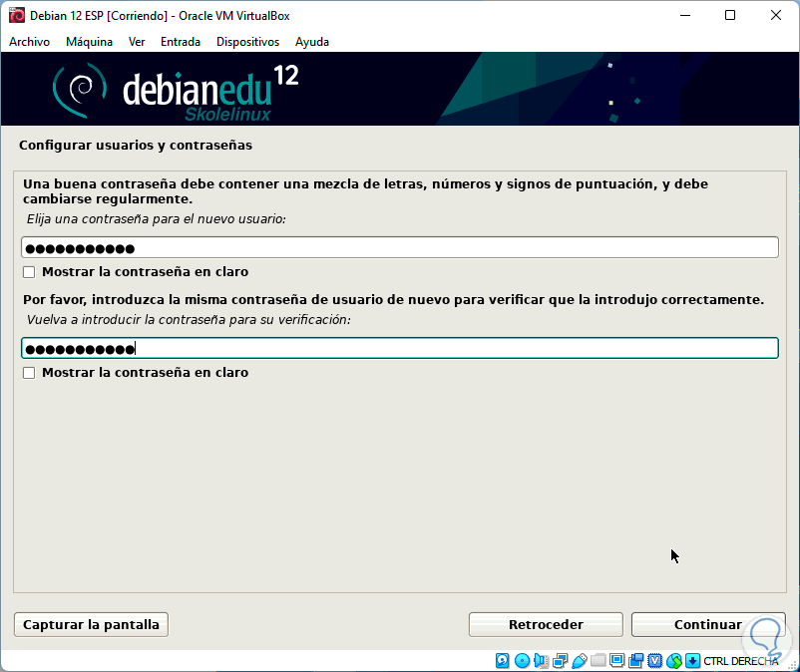Click the VirtualBox window title icon
The width and height of the screenshot is (800, 672).
(16, 15)
